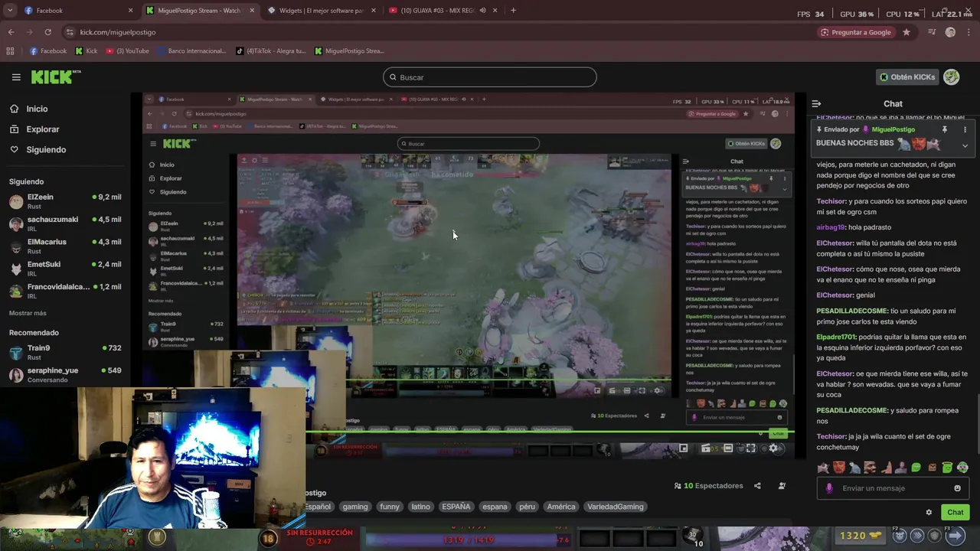This screenshot has width=980, height=551.
Task: Switch to the Widgets tab
Action: click(x=322, y=11)
